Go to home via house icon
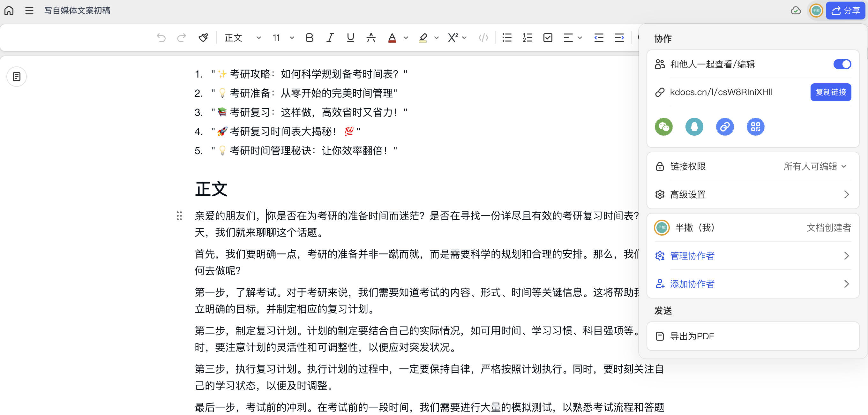This screenshot has width=868, height=415. [x=9, y=11]
